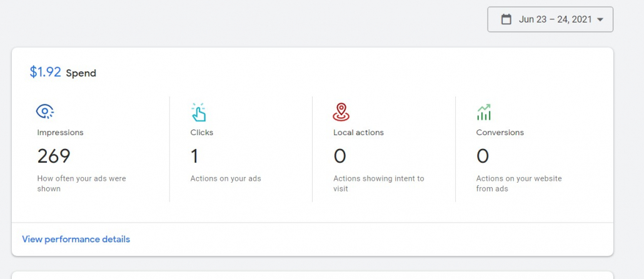
Task: Open View performance details link
Action: (x=76, y=239)
